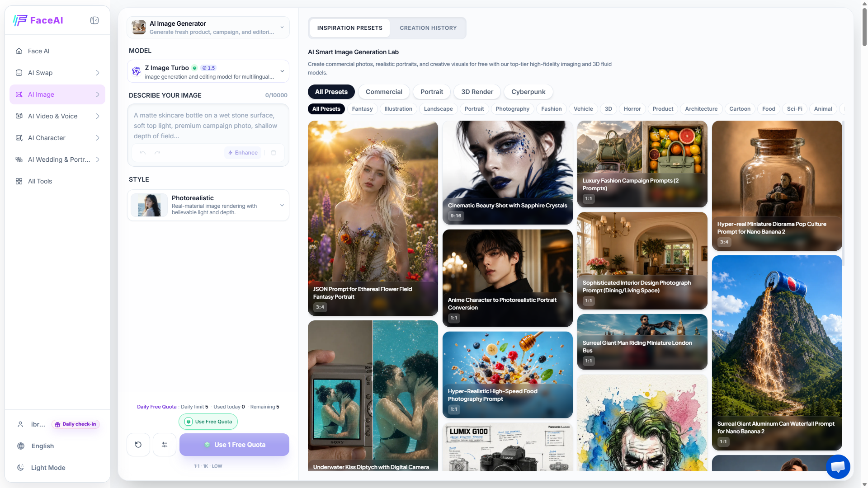
Task: Click the AI Character sidebar icon
Action: click(19, 138)
